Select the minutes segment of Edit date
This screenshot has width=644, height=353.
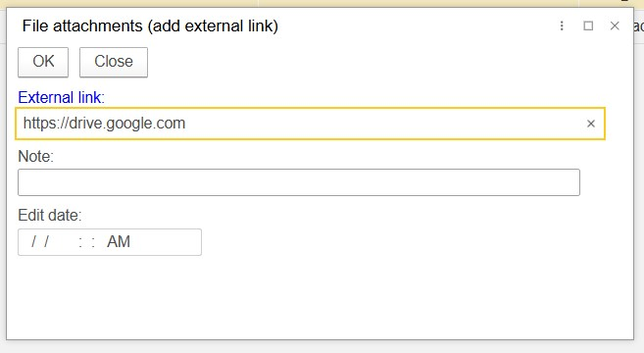[86, 241]
